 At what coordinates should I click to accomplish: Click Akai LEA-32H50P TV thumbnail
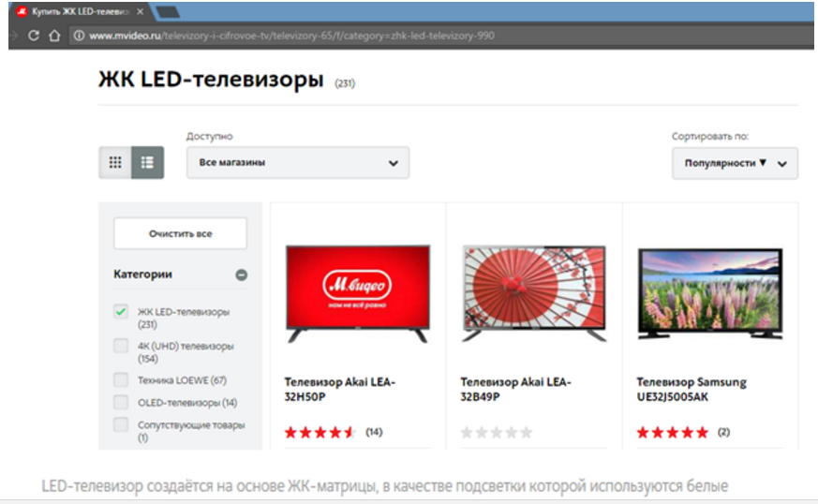[358, 293]
